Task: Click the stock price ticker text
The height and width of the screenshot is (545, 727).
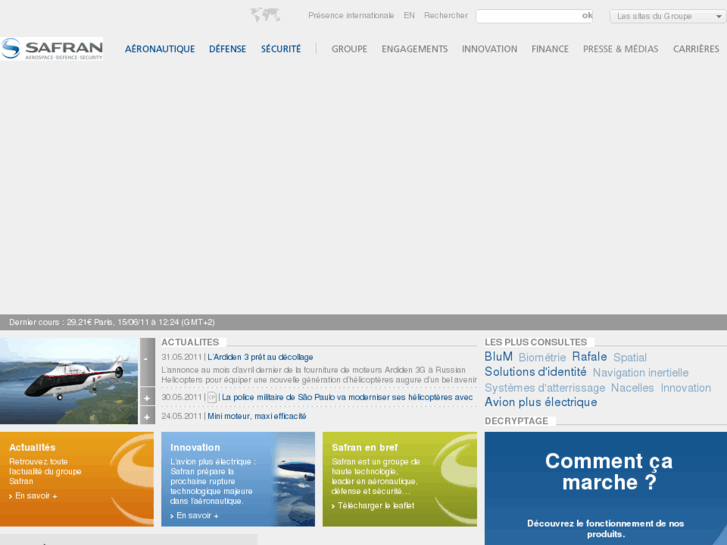Action: [x=112, y=322]
